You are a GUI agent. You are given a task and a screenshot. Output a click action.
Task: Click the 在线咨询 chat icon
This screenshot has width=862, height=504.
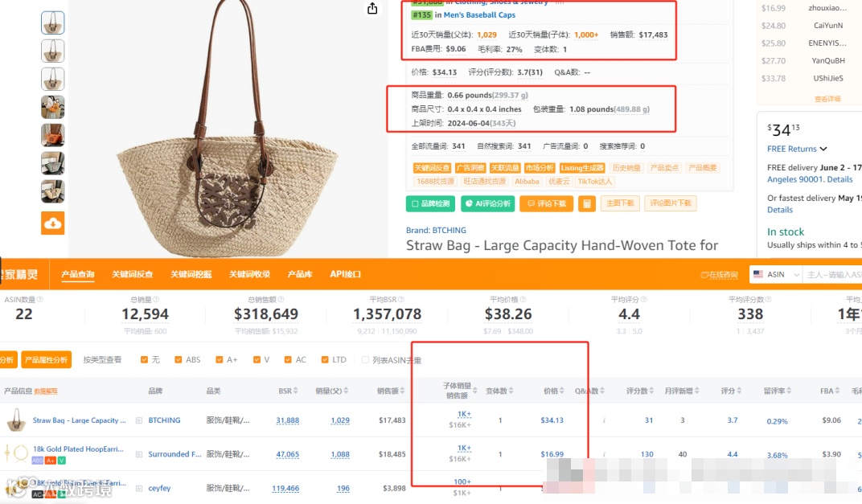pyautogui.click(x=704, y=275)
